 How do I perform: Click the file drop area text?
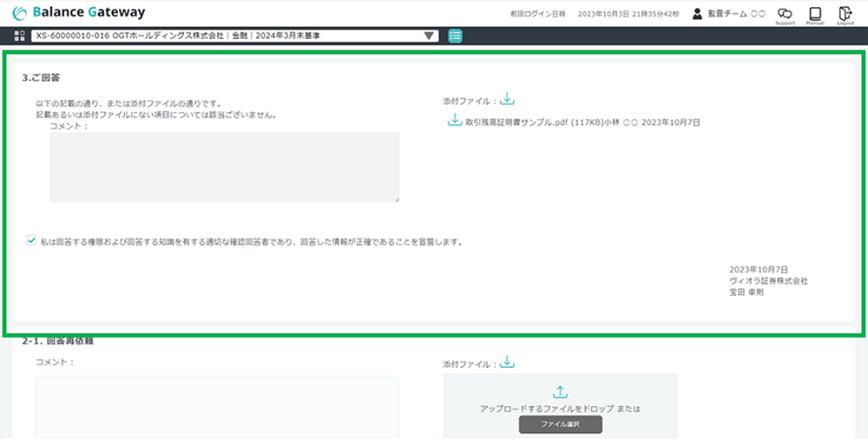pyautogui.click(x=560, y=408)
